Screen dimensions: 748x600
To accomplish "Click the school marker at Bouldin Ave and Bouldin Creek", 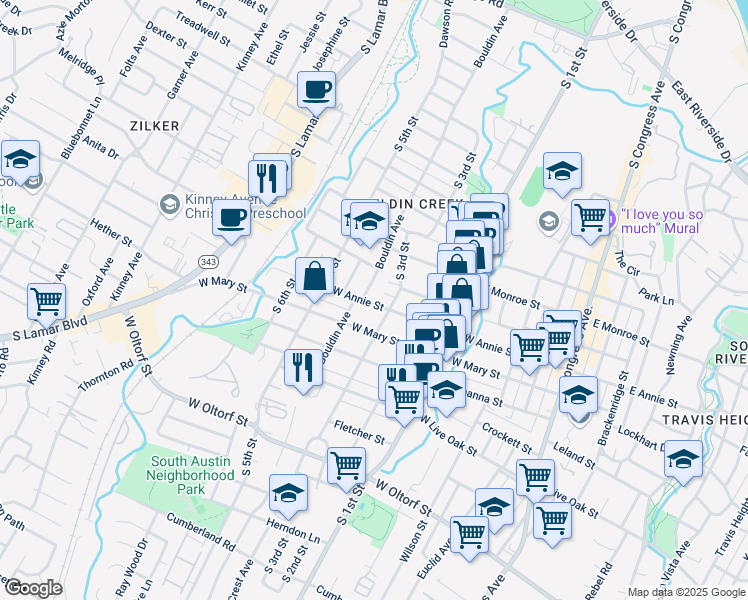I will (369, 221).
